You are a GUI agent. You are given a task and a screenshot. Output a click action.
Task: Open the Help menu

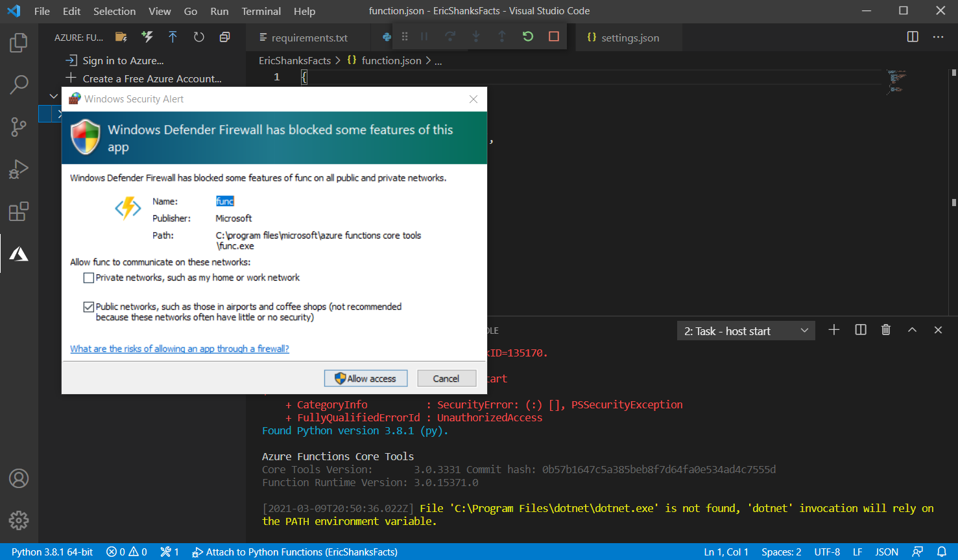[x=304, y=11]
